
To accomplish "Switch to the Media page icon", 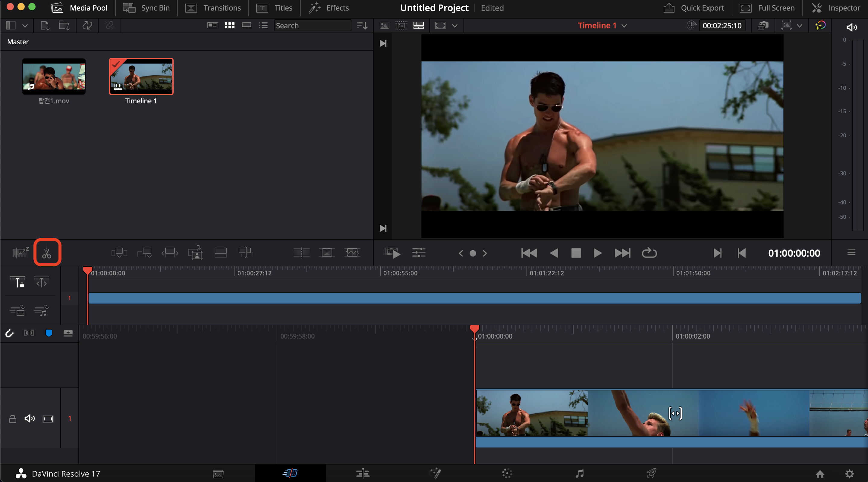I will click(218, 474).
